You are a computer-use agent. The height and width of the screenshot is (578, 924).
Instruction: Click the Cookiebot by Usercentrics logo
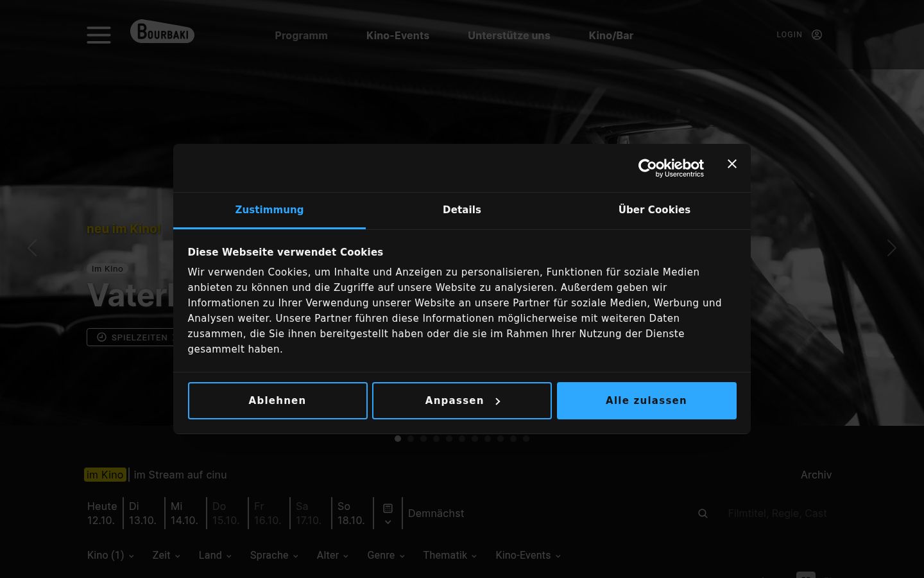click(x=671, y=168)
